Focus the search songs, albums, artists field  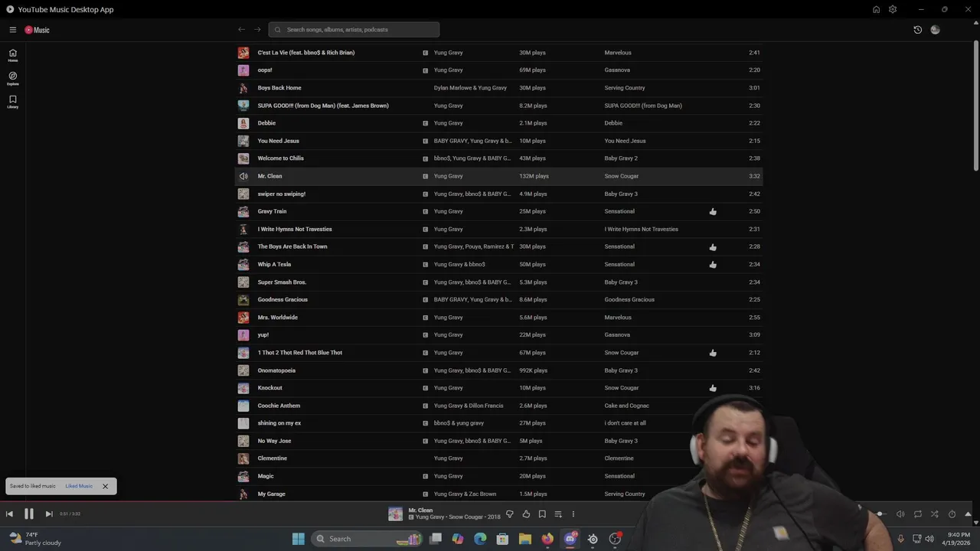pos(354,30)
